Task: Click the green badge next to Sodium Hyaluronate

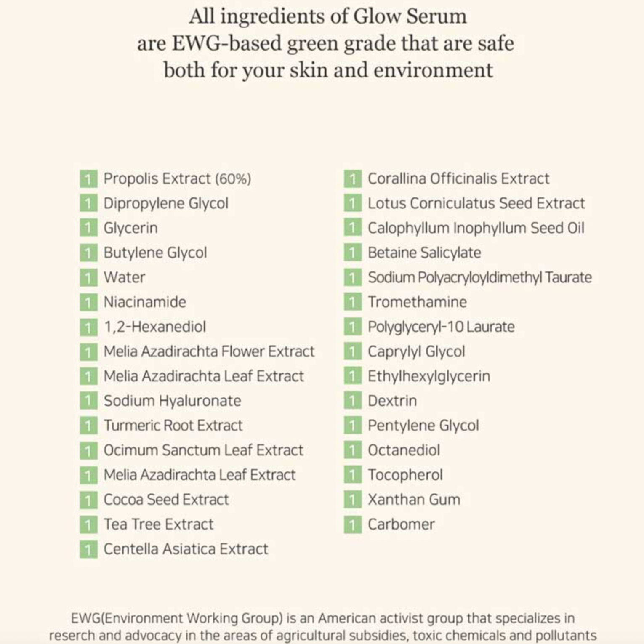Action: pos(88,401)
